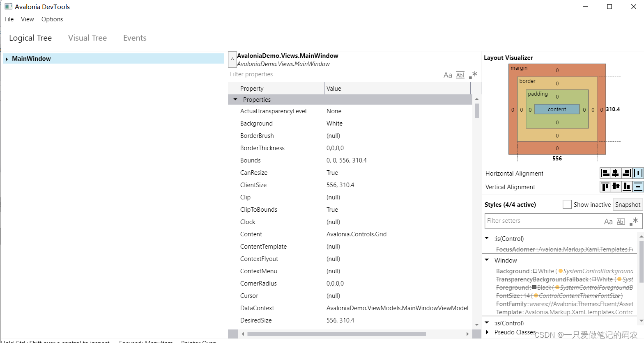Click the horizontal scrollbar thumb under properties
Viewport: 644px width, 343px height.
click(336, 334)
